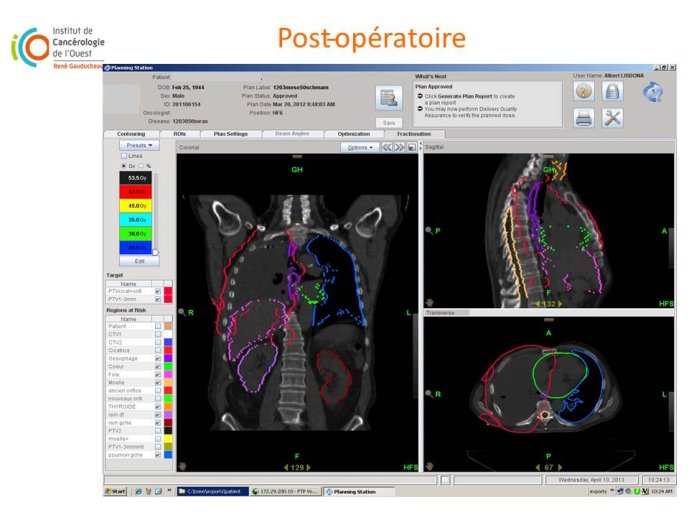Click the previous slice double-arrow in Coronal view
This screenshot has width=689, height=517.
pos(386,147)
